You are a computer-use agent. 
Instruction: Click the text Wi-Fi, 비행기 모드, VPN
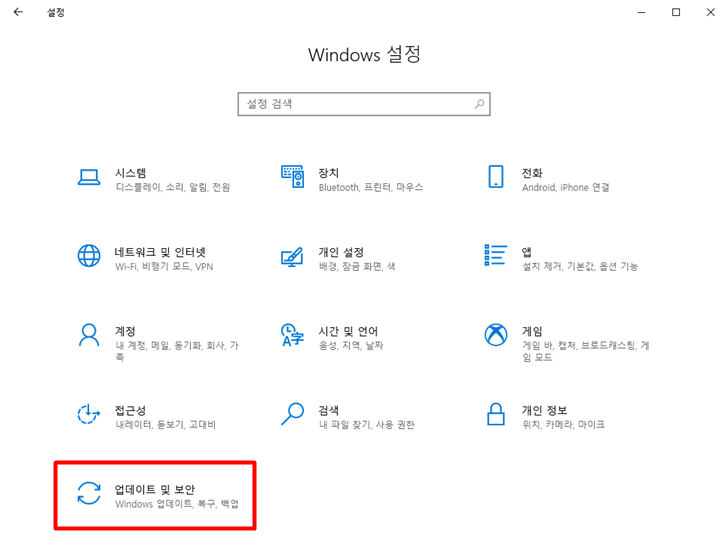[x=164, y=266]
